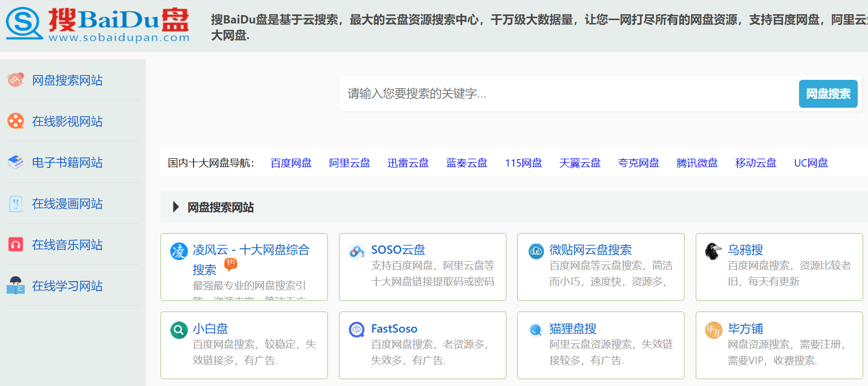868x386 pixels.
Task: Open 在线漫画网站 in the sidebar
Action: pyautogui.click(x=67, y=204)
